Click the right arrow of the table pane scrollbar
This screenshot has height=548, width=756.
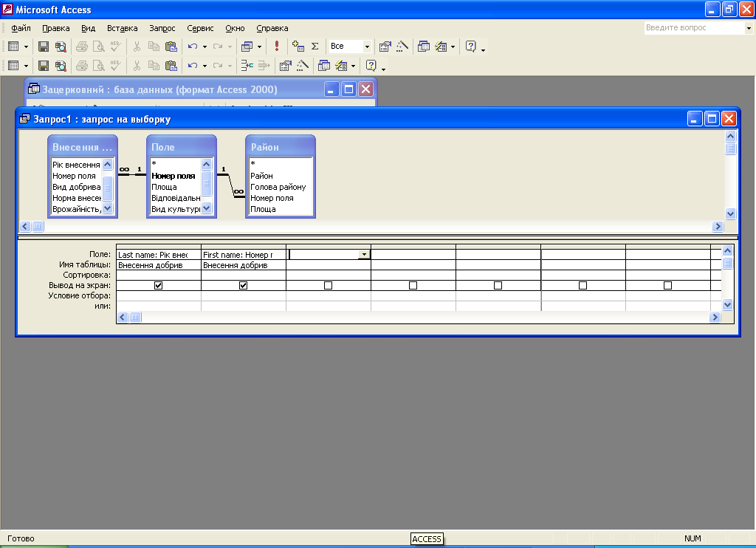pyautogui.click(x=718, y=226)
